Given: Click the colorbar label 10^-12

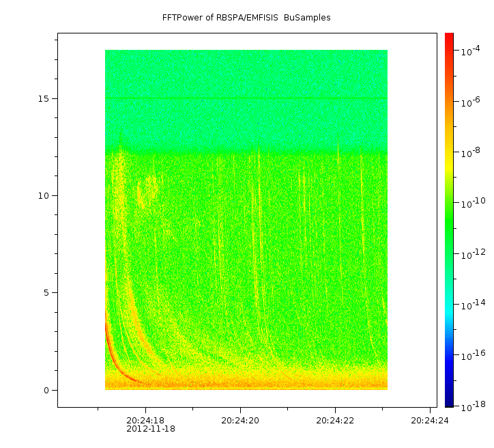Looking at the screenshot, I should click(x=473, y=254).
